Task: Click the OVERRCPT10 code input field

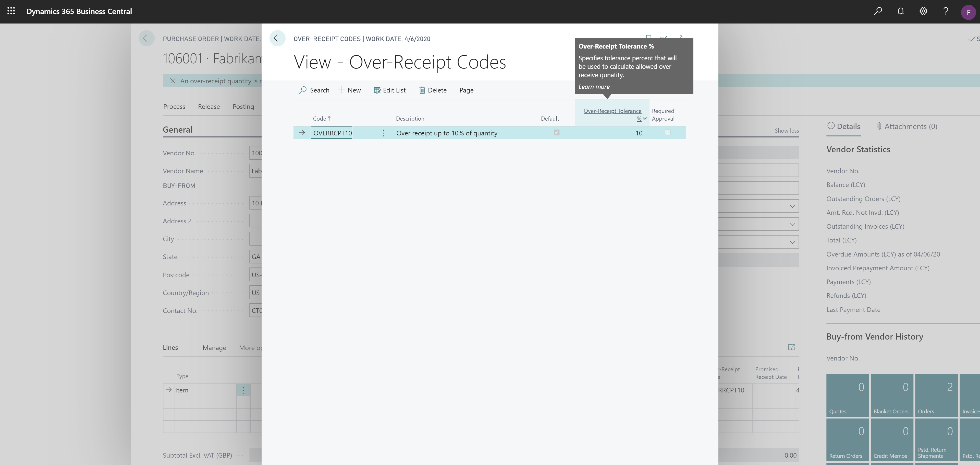Action: pos(332,132)
